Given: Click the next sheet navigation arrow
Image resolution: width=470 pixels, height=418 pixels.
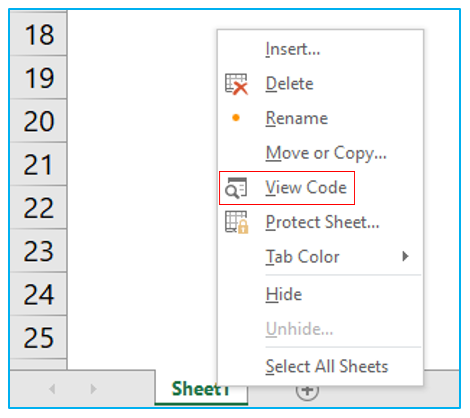Looking at the screenshot, I should (x=93, y=389).
